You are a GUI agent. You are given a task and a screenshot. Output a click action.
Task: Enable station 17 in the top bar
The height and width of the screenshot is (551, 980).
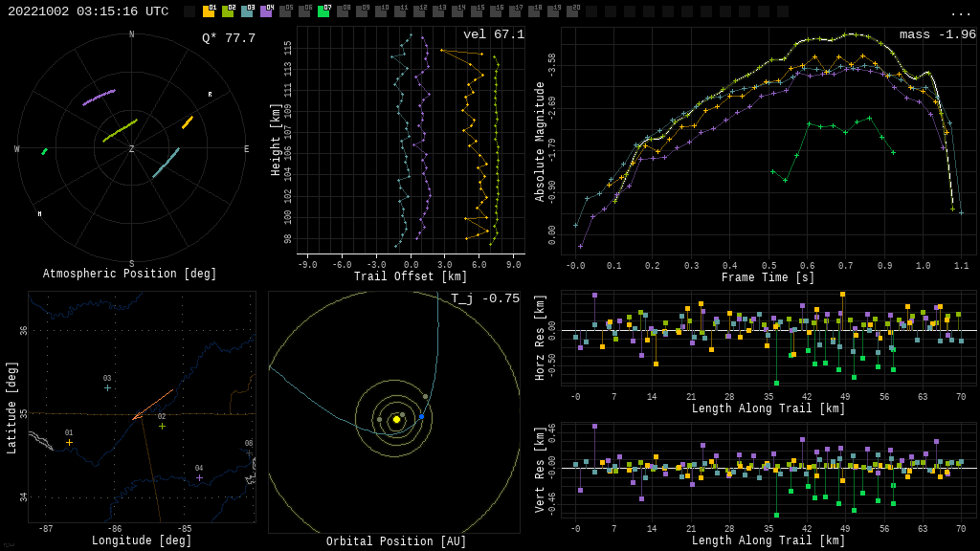click(x=515, y=11)
